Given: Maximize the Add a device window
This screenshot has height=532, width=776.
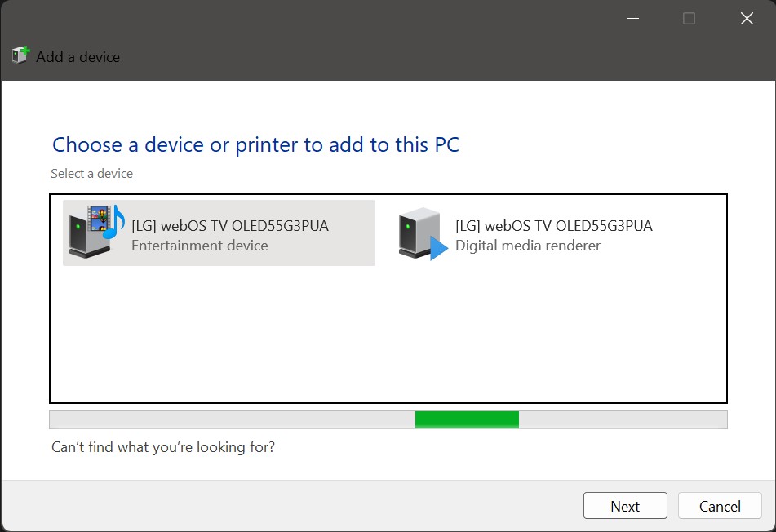Looking at the screenshot, I should pos(689,19).
